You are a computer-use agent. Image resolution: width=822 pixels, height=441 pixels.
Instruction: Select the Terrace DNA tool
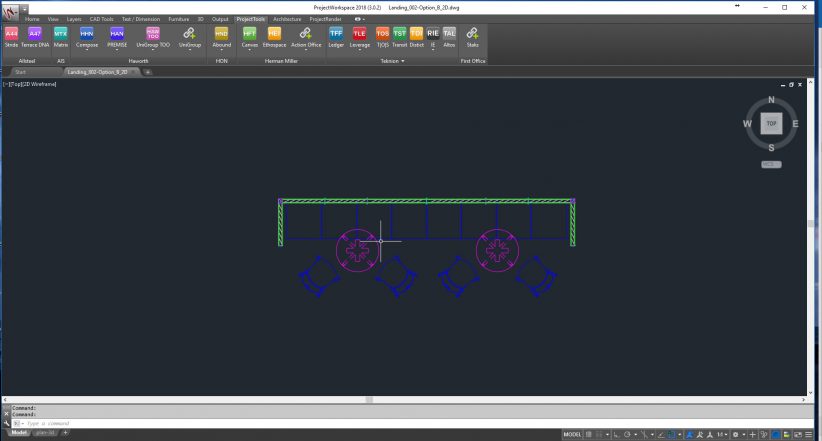pos(35,36)
